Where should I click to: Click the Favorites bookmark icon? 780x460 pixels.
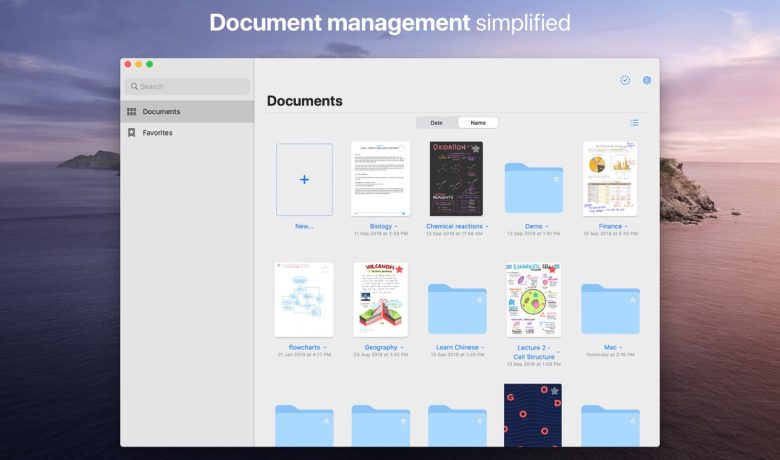[x=131, y=133]
